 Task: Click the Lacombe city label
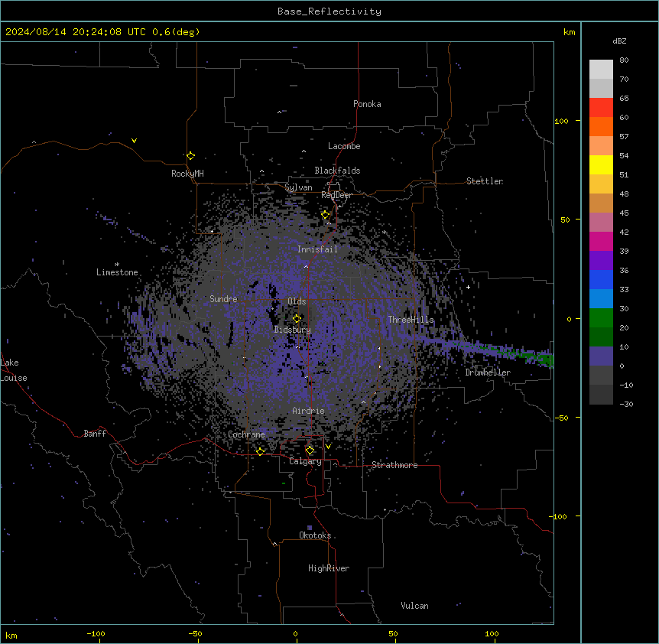(x=344, y=146)
